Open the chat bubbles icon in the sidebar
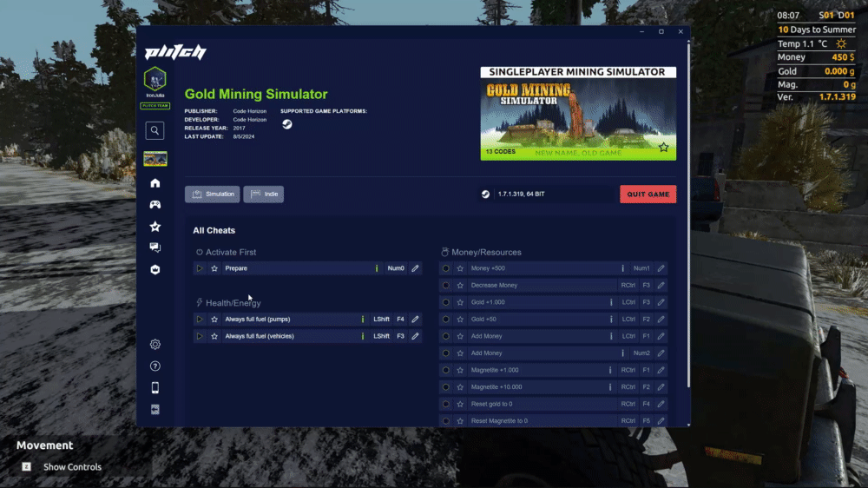 [155, 247]
